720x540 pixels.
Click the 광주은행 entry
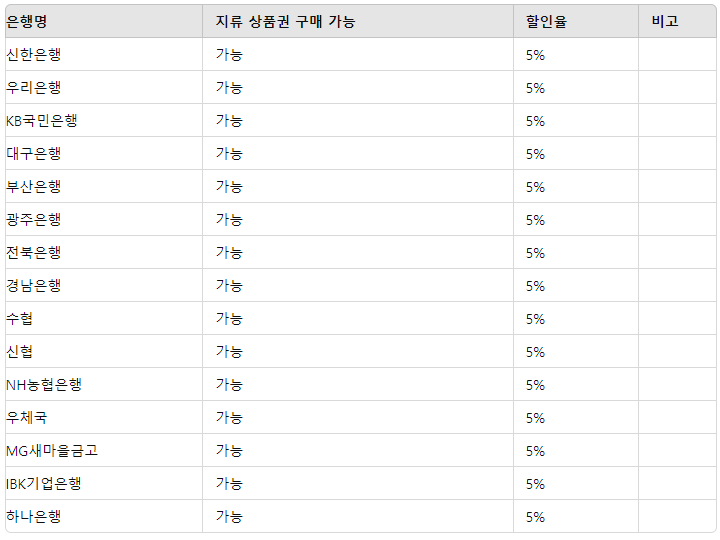[34, 220]
